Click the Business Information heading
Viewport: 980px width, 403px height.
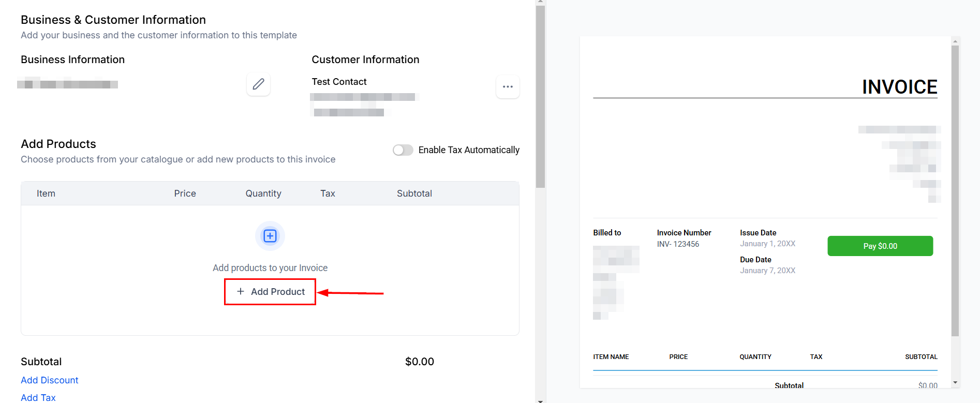click(x=72, y=59)
